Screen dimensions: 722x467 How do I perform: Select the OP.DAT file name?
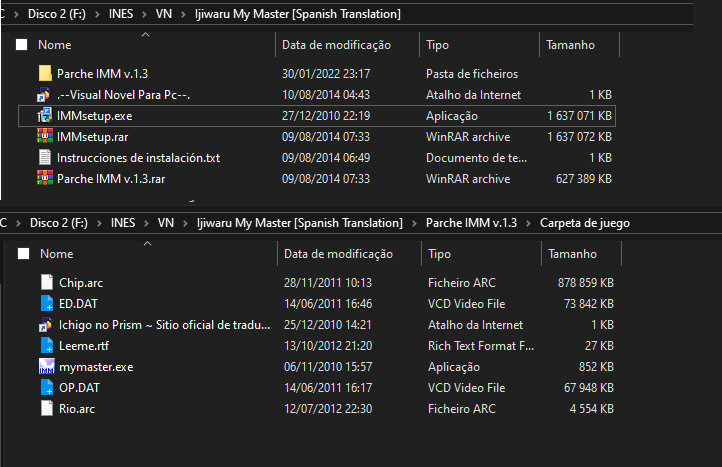[79, 388]
